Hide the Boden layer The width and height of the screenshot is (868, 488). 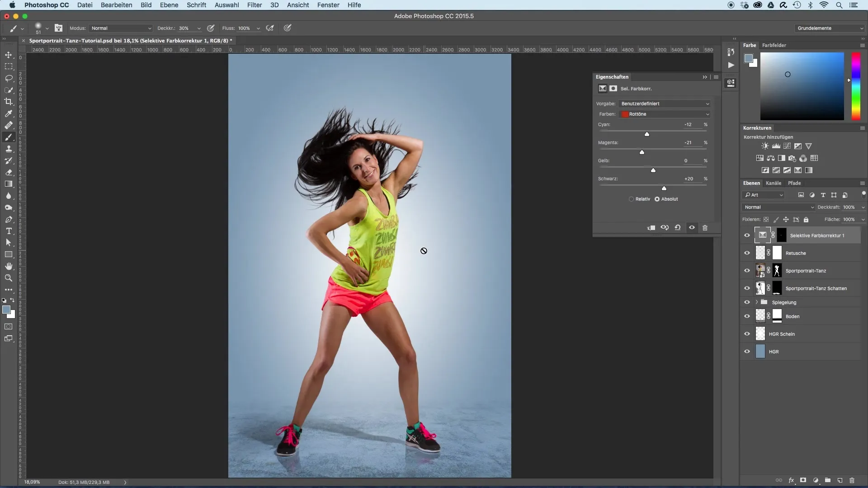(x=747, y=316)
